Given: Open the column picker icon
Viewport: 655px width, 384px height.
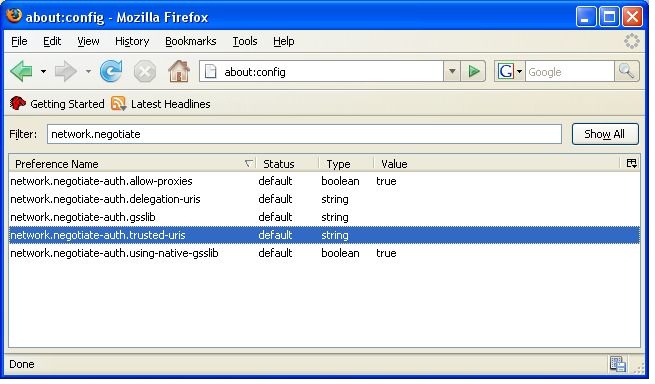Looking at the screenshot, I should pos(632,163).
